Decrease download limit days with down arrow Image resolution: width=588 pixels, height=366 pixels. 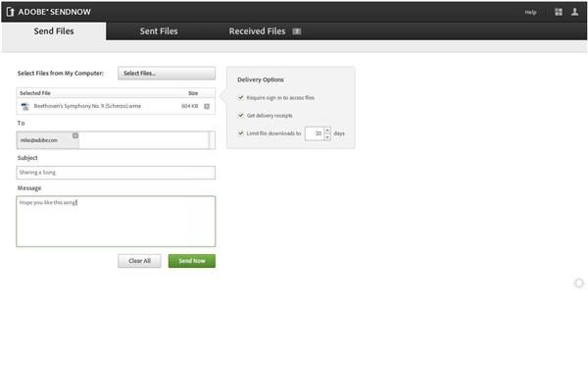327,137
